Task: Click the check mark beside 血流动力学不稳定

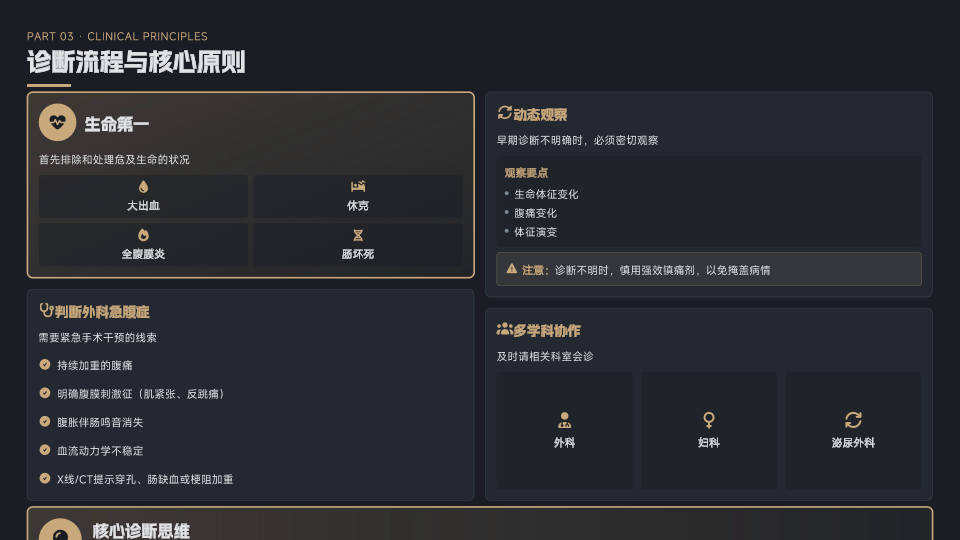Action: pyautogui.click(x=45, y=450)
